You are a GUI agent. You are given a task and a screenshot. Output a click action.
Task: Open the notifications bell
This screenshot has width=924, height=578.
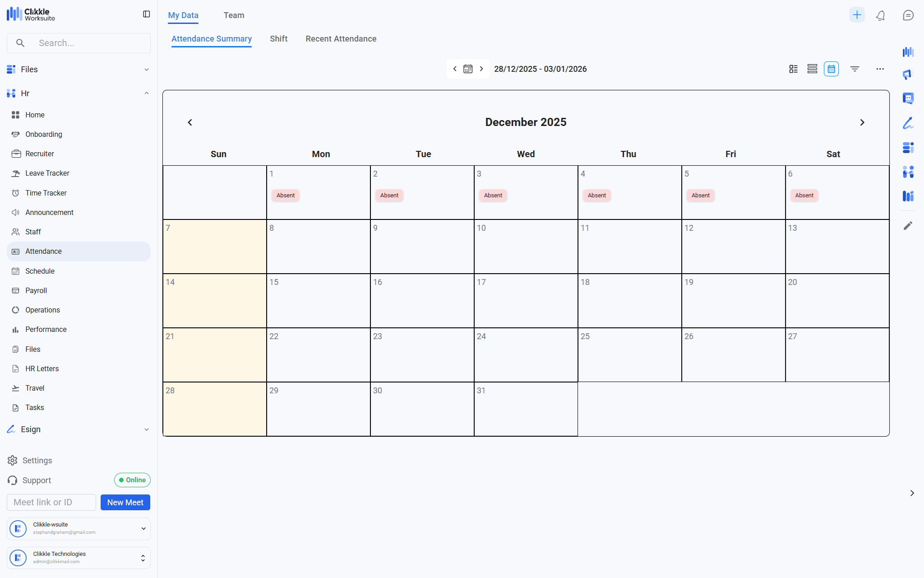880,15
